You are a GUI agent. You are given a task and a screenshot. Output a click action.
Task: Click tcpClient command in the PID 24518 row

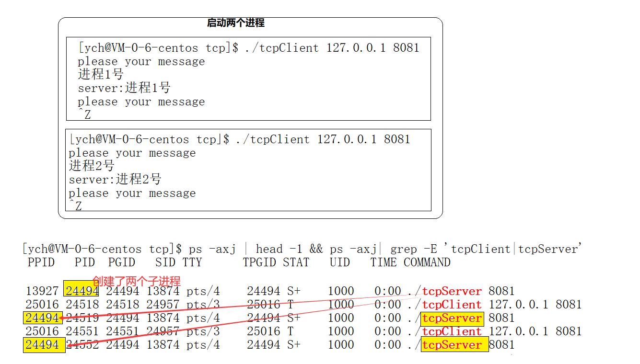[x=452, y=305]
